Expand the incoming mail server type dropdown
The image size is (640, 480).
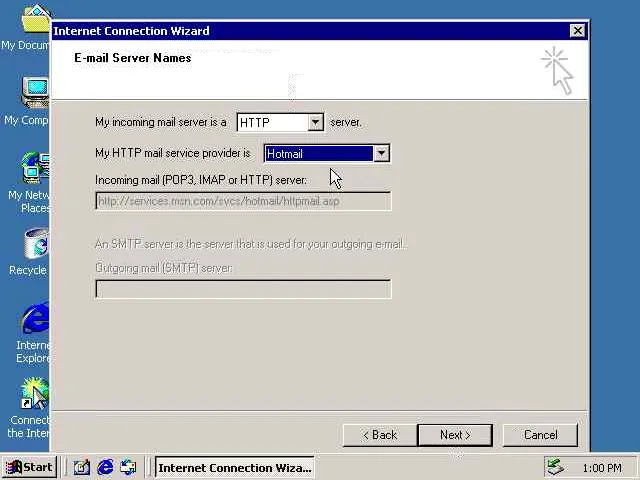pos(315,122)
